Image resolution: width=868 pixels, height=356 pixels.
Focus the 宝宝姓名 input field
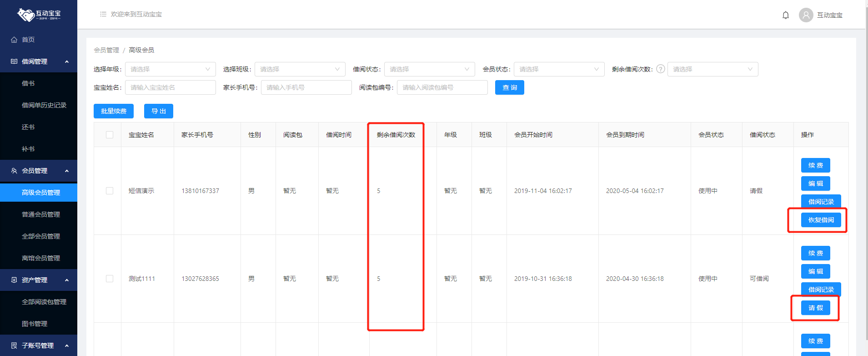171,87
